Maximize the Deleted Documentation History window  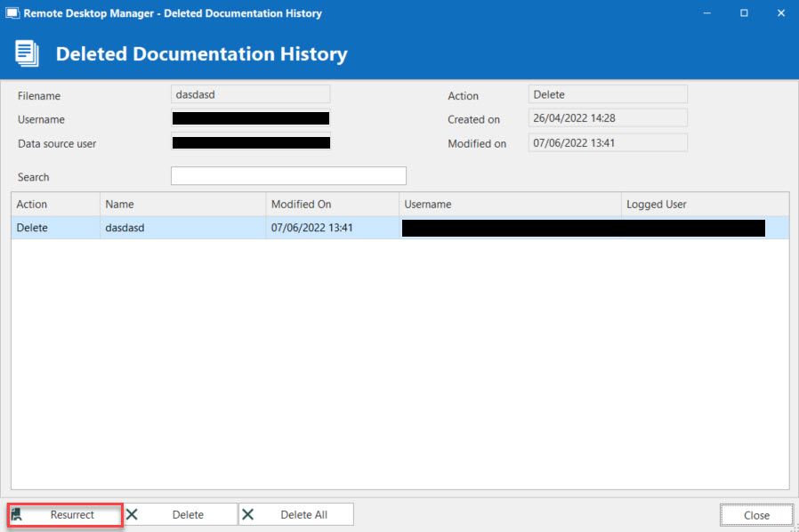(744, 13)
